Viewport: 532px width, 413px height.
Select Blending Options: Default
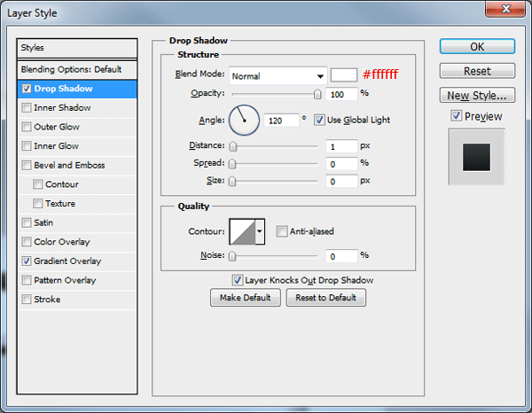[77, 69]
